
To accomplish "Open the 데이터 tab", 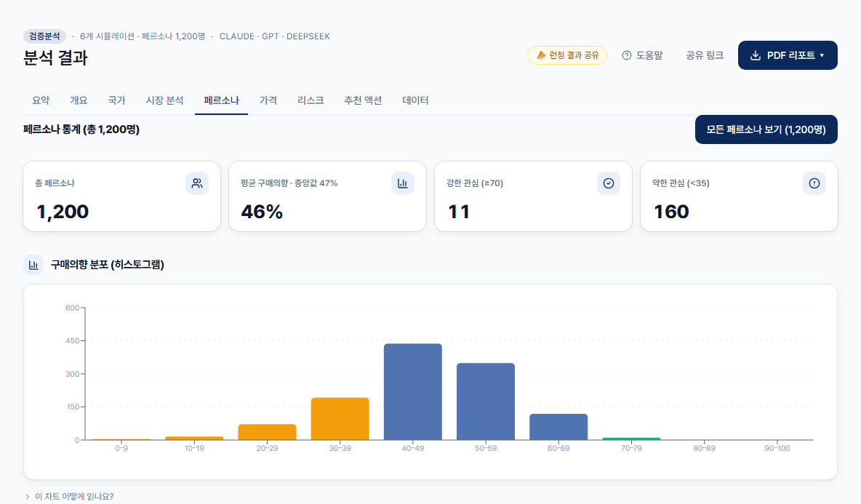I will (415, 100).
